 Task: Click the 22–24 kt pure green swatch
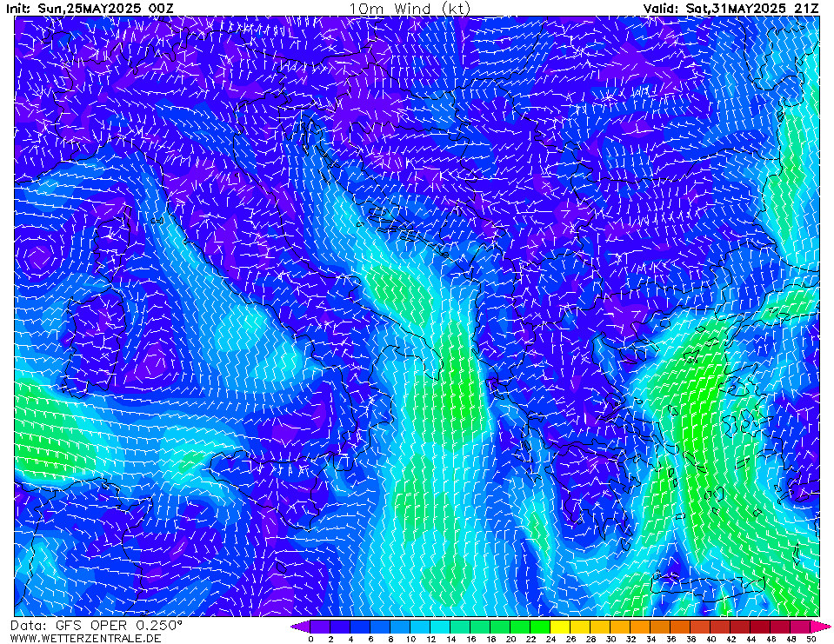tap(541, 627)
